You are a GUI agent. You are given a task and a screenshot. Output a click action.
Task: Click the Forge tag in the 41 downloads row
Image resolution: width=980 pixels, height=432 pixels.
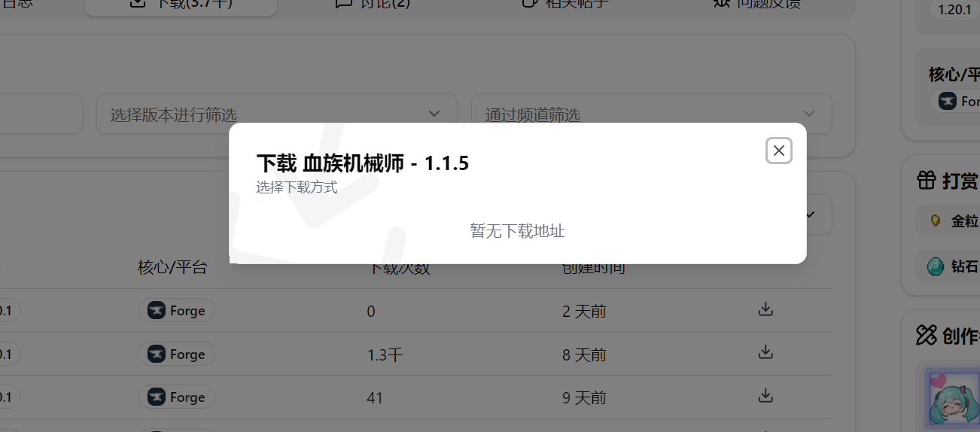176,397
